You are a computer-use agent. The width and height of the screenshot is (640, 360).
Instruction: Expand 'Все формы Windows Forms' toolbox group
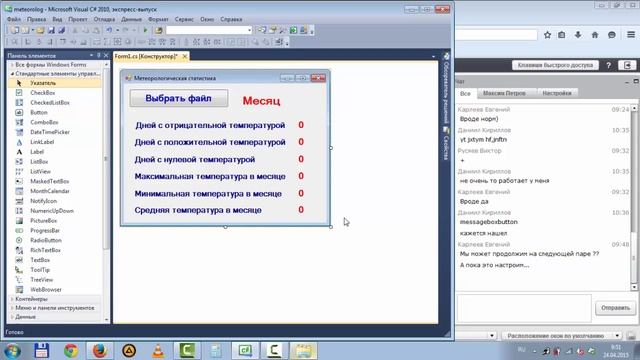[x=12, y=65]
